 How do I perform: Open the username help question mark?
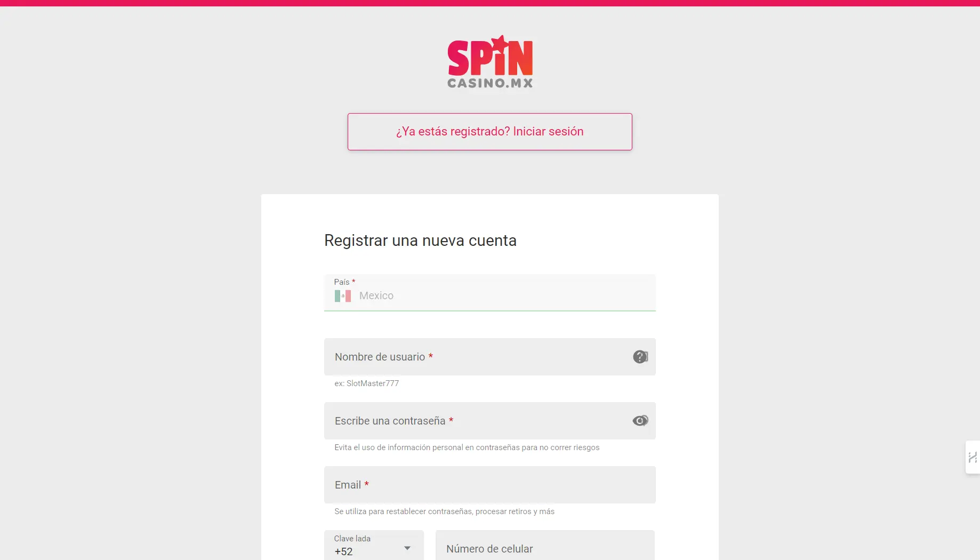(640, 357)
